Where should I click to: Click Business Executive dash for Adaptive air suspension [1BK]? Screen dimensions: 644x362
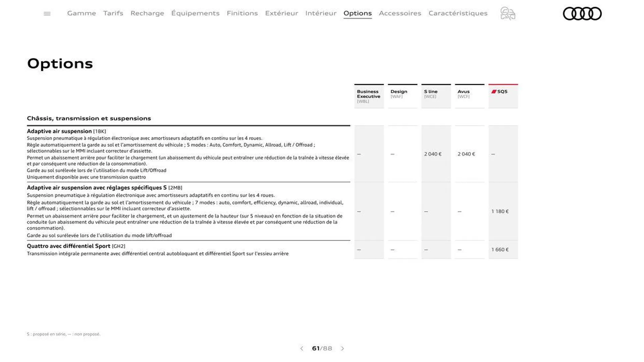359,154
